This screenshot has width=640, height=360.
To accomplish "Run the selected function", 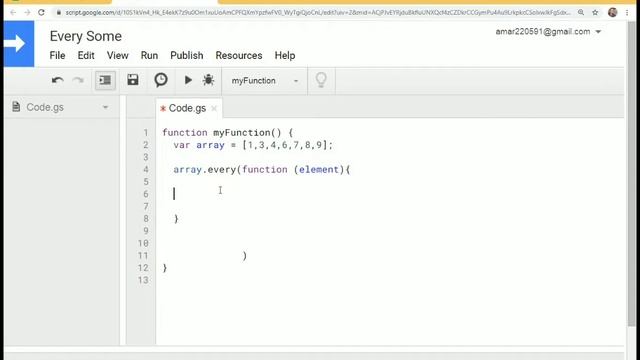I will [x=188, y=80].
